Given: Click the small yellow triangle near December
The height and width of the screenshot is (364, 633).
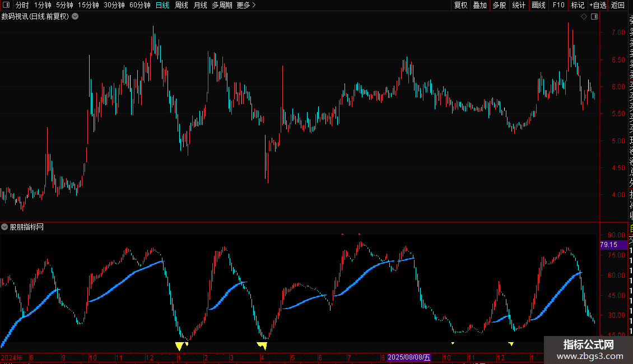Looking at the screenshot, I should click(x=511, y=344).
